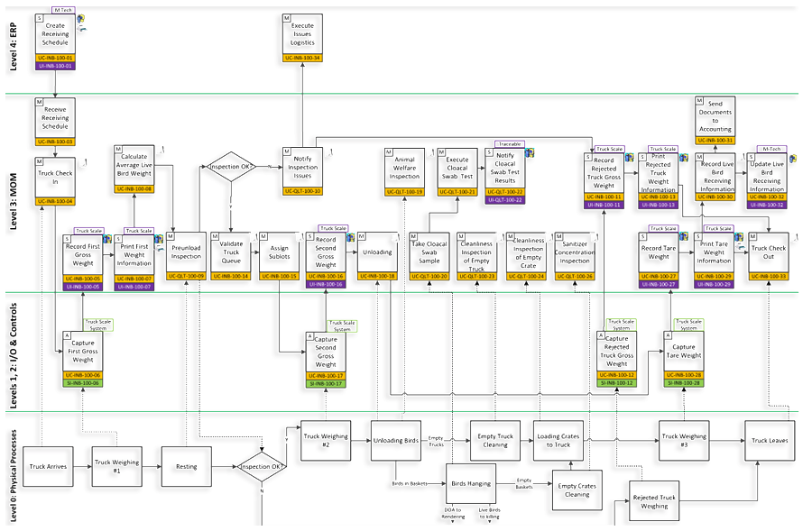Click the system icon on Record Rejected Truck Gross Weight

coord(630,158)
